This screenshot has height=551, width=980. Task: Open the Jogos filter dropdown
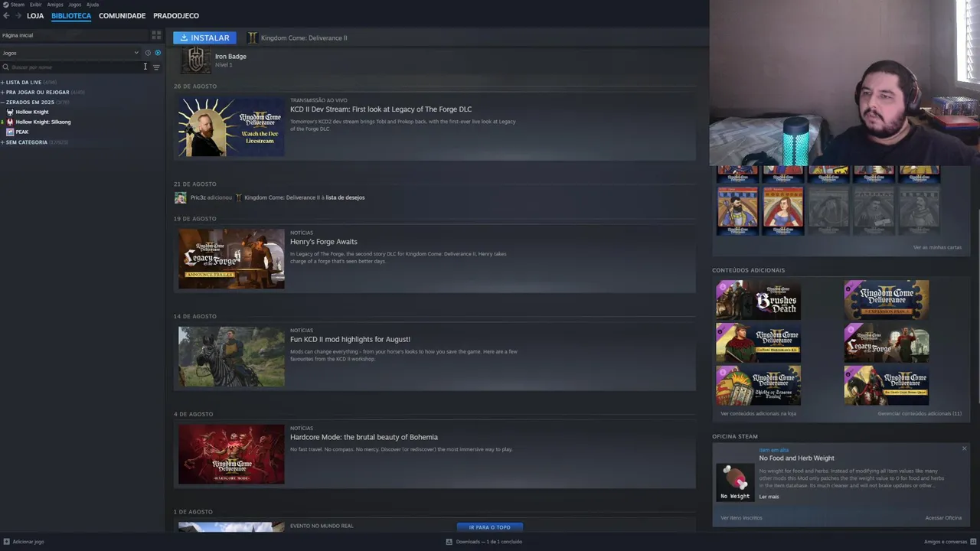pyautogui.click(x=70, y=53)
